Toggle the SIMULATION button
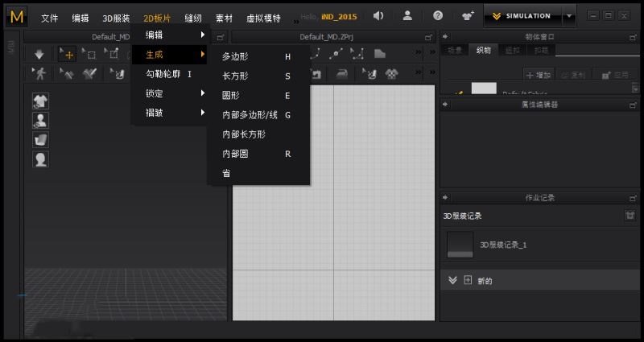 click(x=522, y=15)
